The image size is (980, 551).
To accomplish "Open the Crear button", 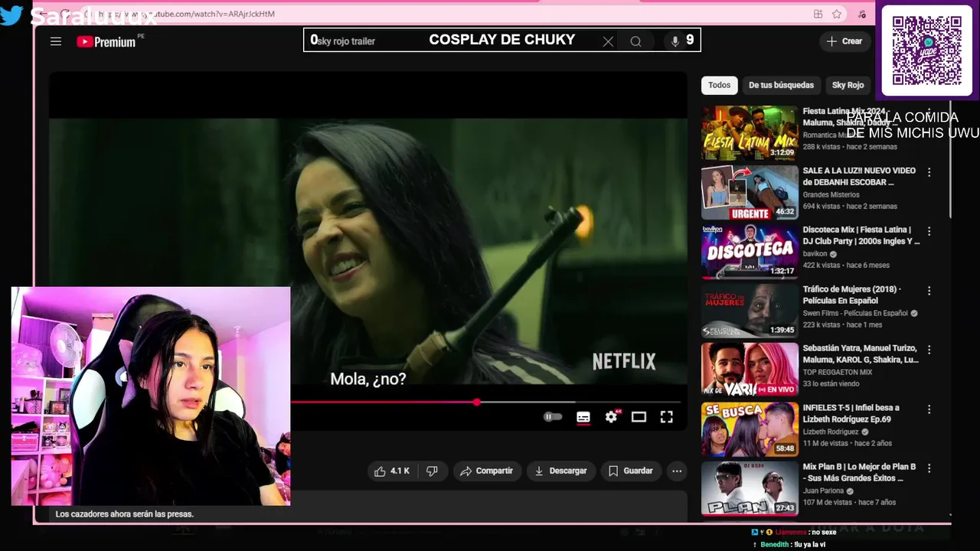I will click(844, 41).
